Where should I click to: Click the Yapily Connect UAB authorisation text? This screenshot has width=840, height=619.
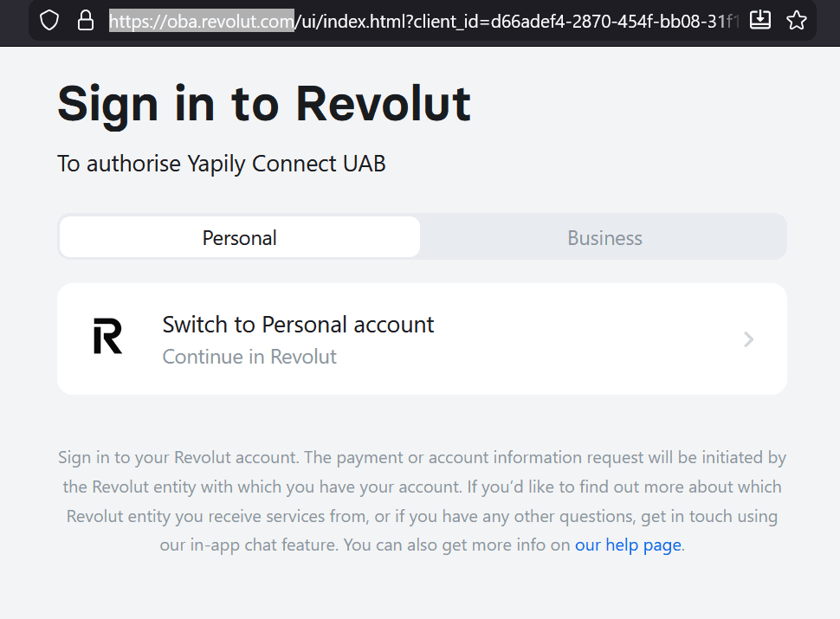(221, 164)
